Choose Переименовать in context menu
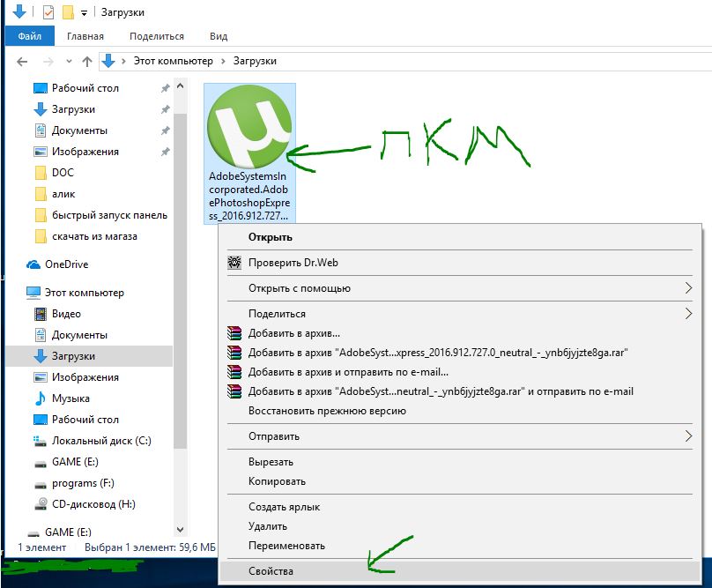 (x=460, y=547)
